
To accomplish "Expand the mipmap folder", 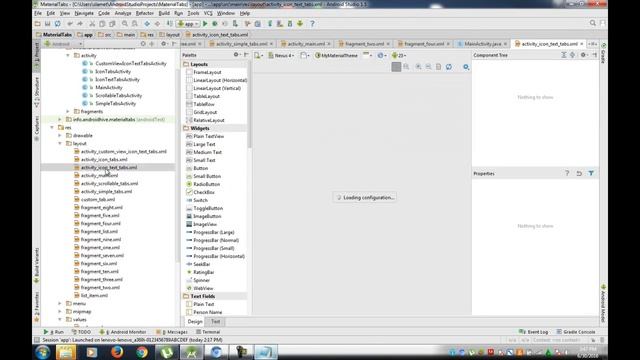I will [60, 311].
